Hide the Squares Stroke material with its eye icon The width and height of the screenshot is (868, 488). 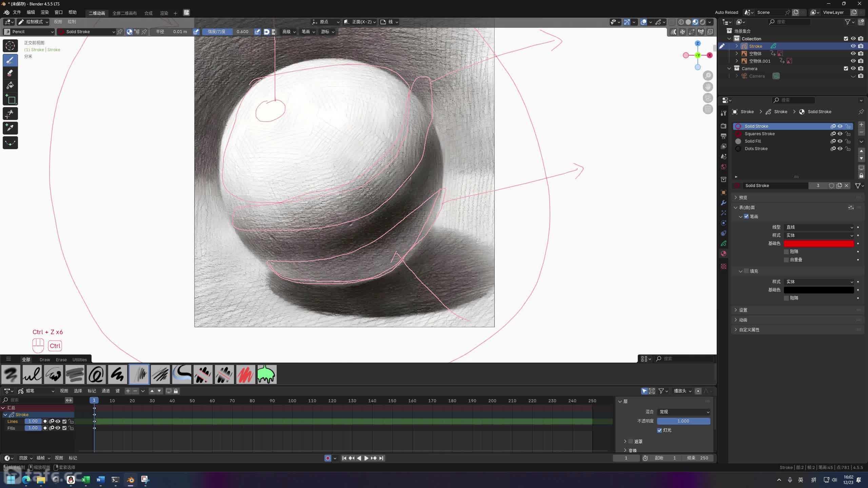840,134
